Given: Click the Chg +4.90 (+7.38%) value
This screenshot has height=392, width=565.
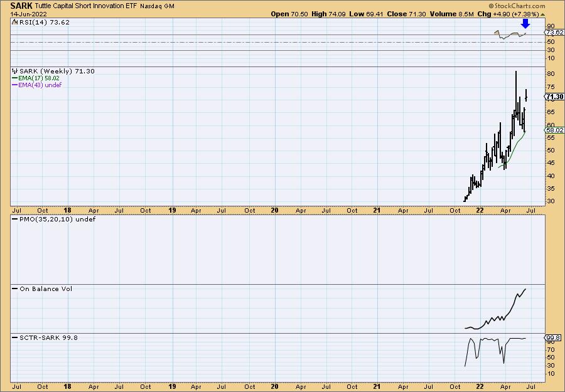Looking at the screenshot, I should 508,14.
